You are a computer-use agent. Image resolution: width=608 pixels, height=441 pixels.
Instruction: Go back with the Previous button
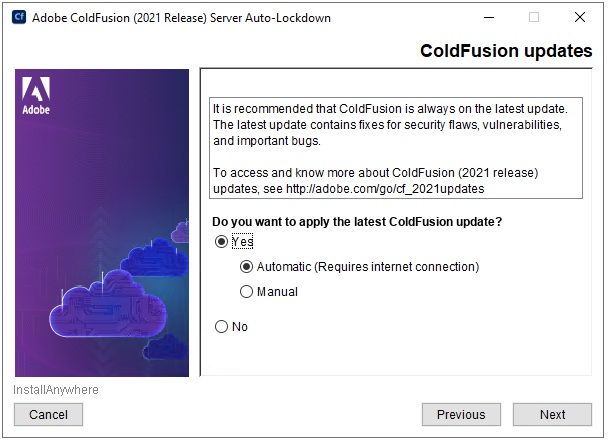(461, 415)
